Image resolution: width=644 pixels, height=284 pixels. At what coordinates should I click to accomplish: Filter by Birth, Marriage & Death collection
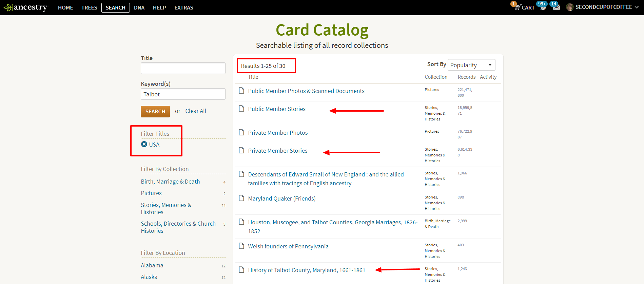pyautogui.click(x=170, y=182)
